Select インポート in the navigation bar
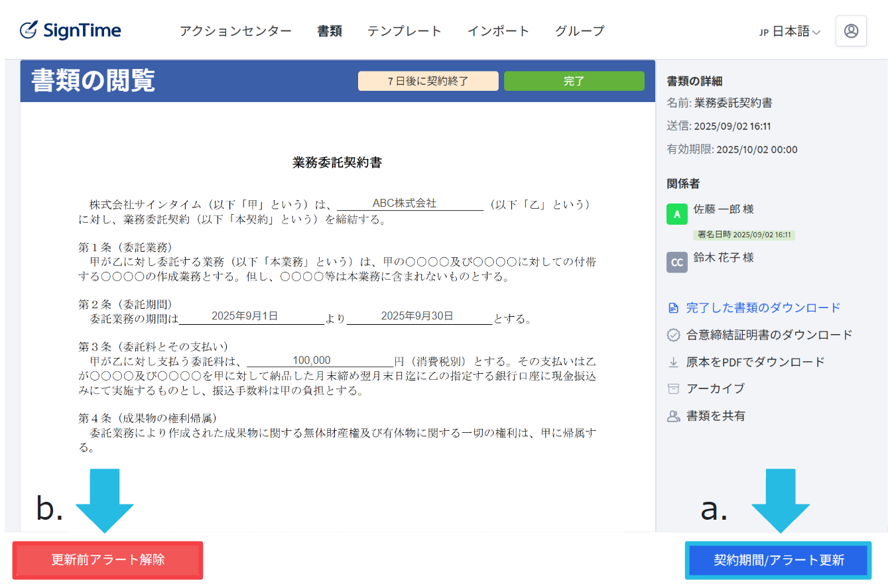This screenshot has height=588, width=888. pyautogui.click(x=498, y=31)
